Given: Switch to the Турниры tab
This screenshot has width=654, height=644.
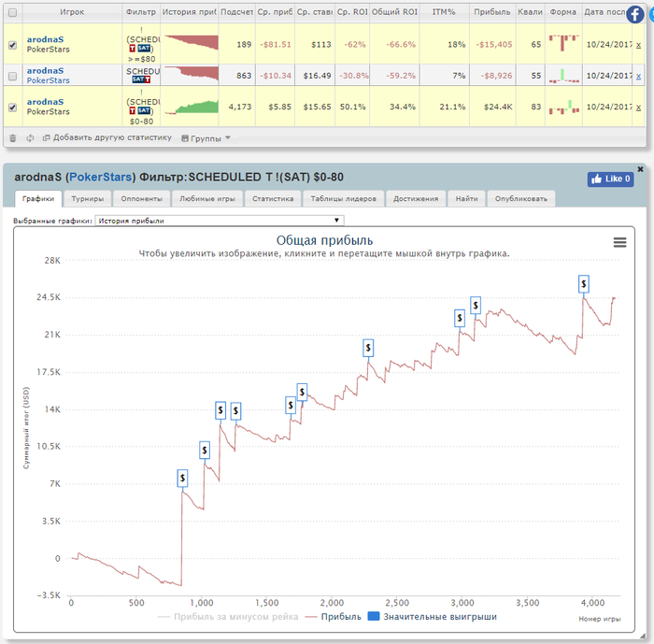Looking at the screenshot, I should (x=87, y=199).
